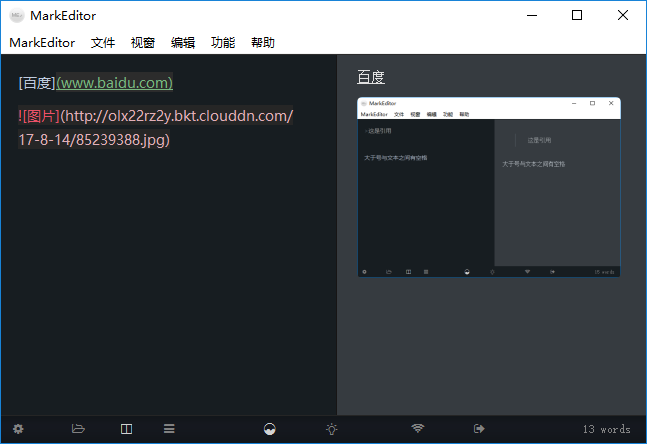
Task: Expand the 功能 menu
Action: pyautogui.click(x=223, y=43)
